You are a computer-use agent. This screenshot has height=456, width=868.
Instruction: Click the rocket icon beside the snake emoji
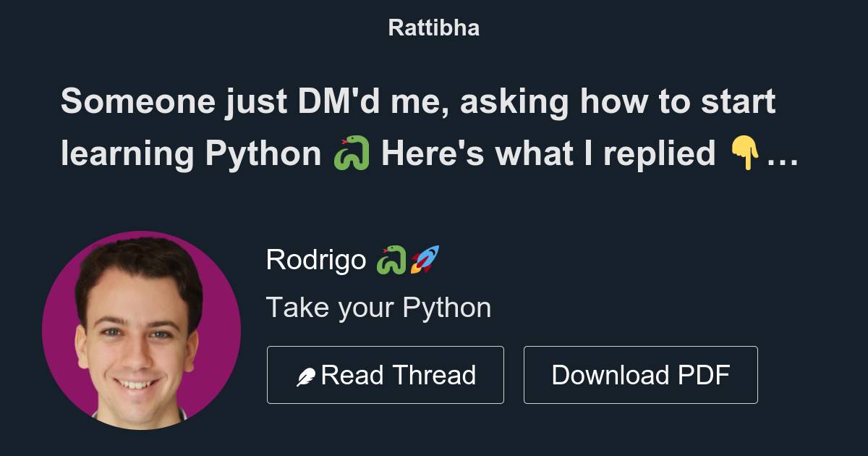[x=424, y=259]
